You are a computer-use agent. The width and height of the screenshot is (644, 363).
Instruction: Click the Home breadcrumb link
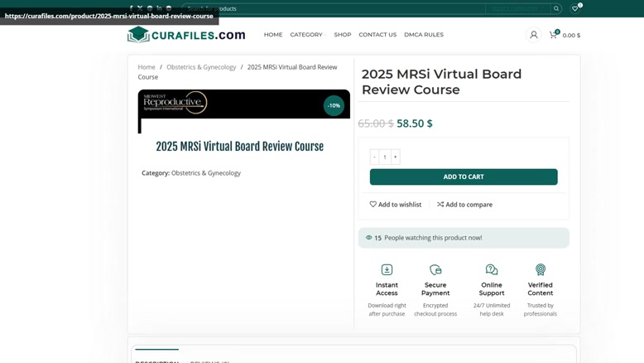[x=147, y=67]
